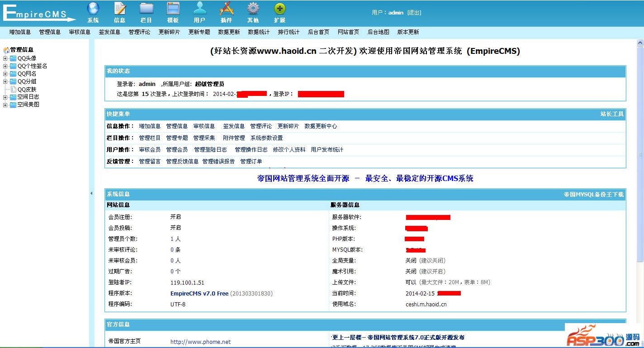Click the 退出 logout link

pos(414,13)
